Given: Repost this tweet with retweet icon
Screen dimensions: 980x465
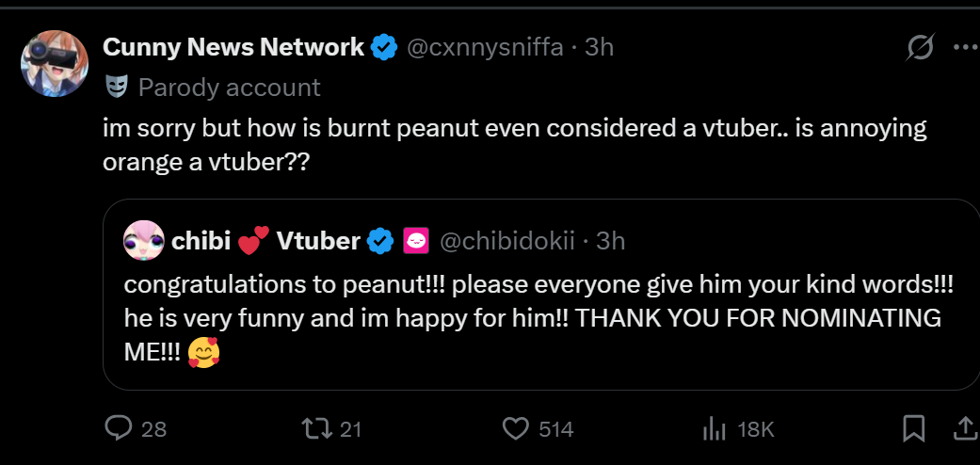Looking at the screenshot, I should coord(314,429).
